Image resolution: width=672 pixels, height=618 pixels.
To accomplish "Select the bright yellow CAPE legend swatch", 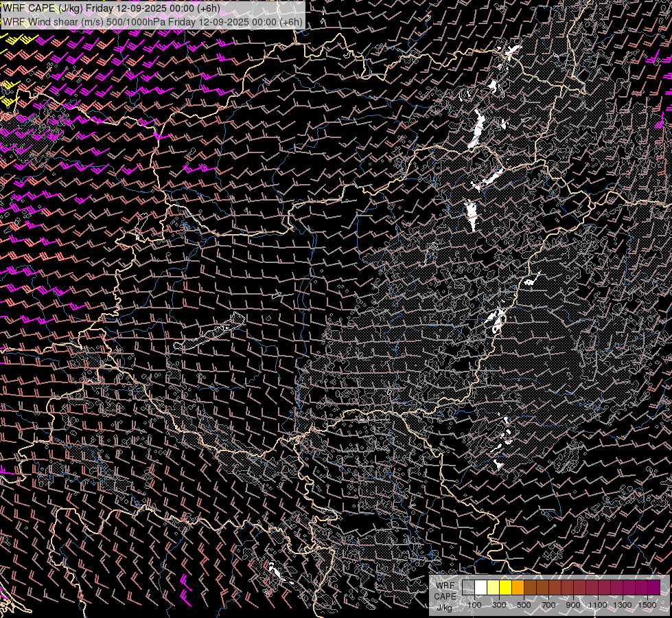I will tap(505, 588).
